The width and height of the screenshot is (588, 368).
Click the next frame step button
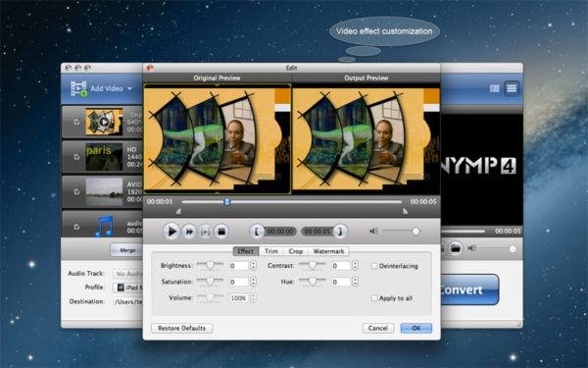pos(205,232)
